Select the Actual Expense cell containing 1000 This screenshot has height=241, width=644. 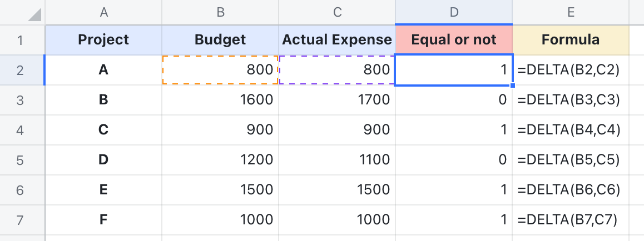337,220
